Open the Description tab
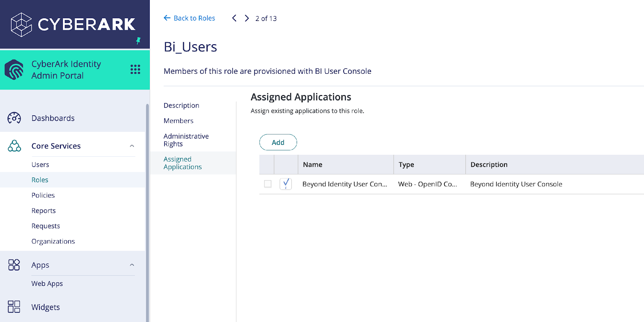644x322 pixels. 181,106
